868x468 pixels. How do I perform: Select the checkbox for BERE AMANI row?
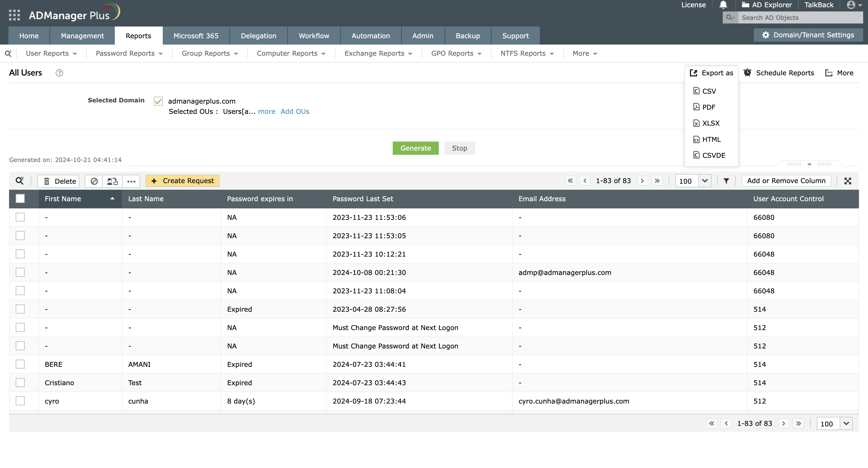click(20, 364)
